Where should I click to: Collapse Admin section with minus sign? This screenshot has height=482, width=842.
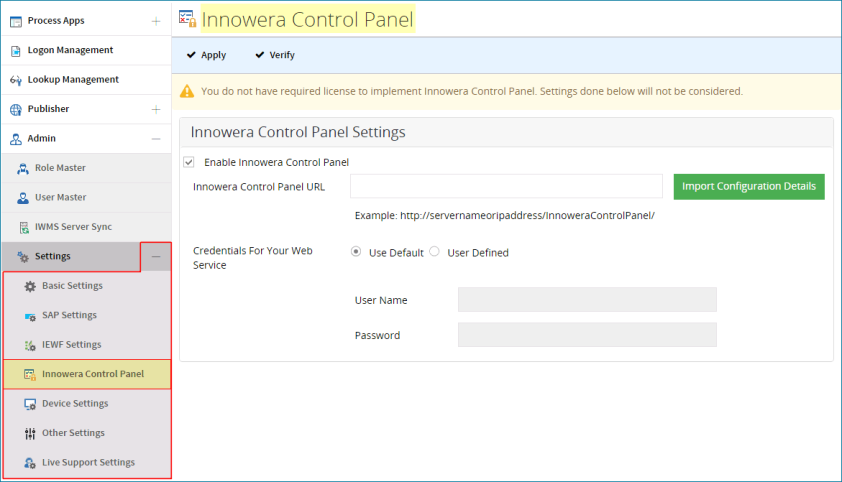click(x=156, y=139)
